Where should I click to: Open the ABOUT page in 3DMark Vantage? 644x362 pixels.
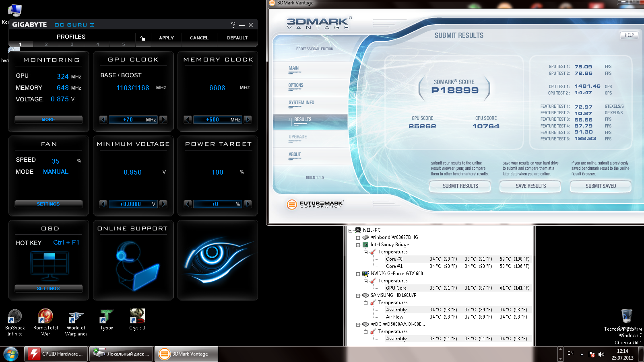pos(295,155)
